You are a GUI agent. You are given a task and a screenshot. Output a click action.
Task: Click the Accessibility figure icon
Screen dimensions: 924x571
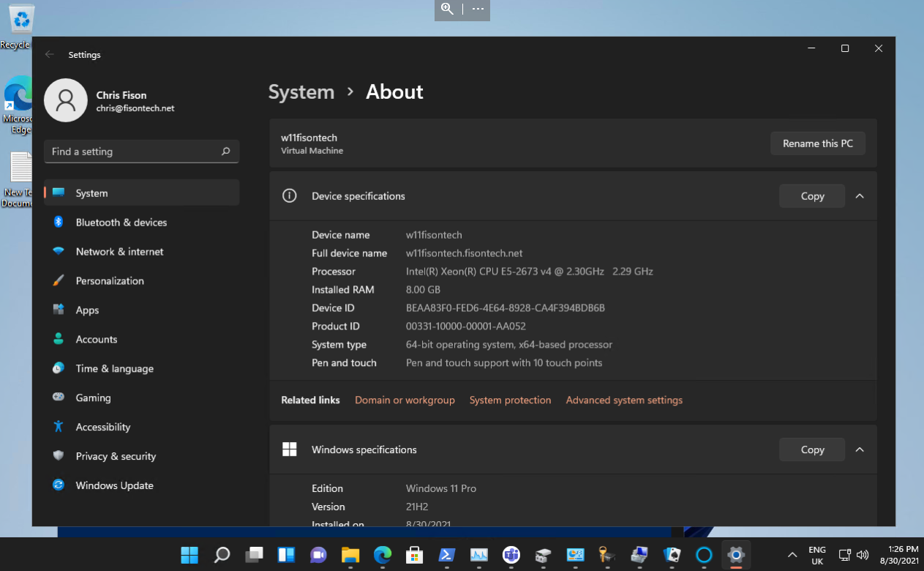[x=59, y=427]
